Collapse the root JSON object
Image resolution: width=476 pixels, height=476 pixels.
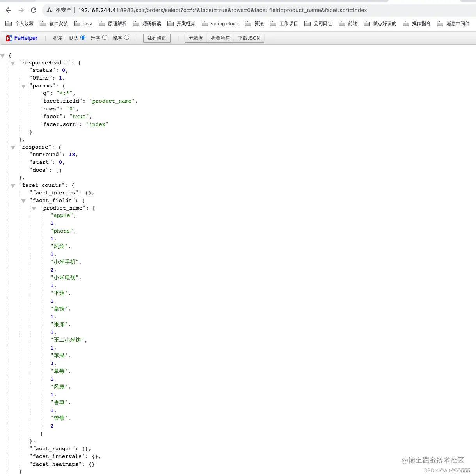tap(2, 56)
